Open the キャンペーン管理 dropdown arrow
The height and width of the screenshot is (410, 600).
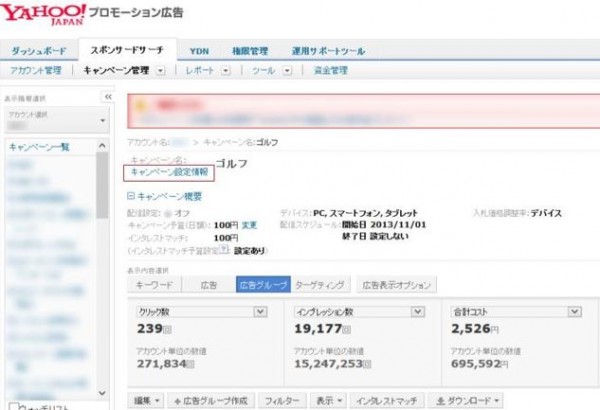(x=161, y=71)
